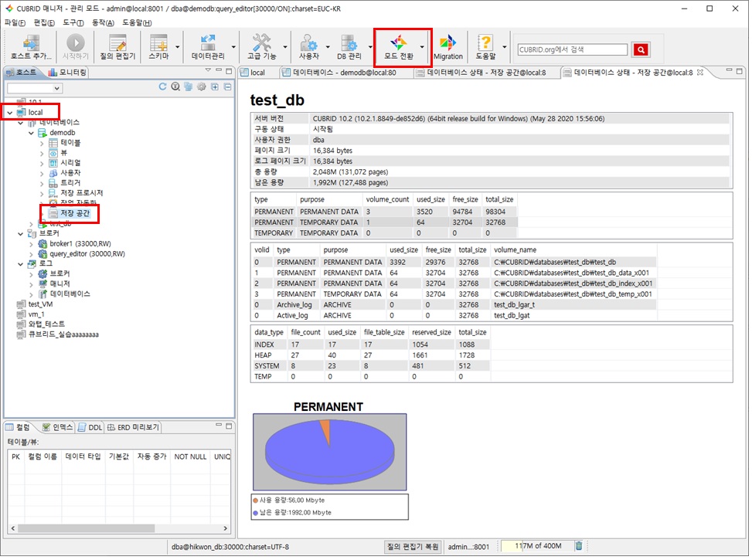Expand the 테이블 tables node

(42, 144)
